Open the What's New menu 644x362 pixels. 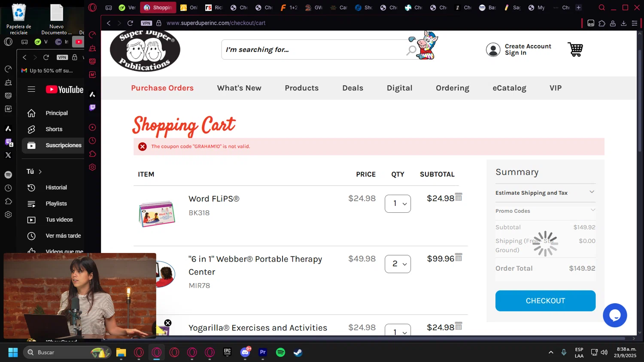239,88
